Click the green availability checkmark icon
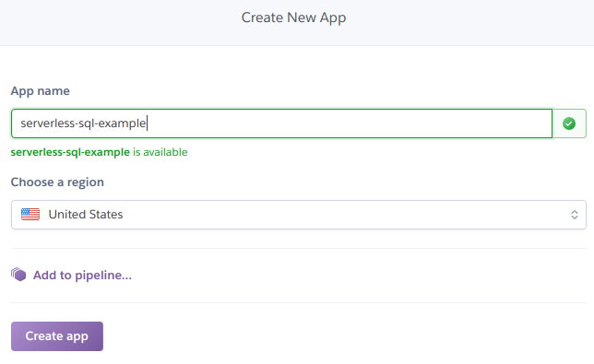 [568, 123]
